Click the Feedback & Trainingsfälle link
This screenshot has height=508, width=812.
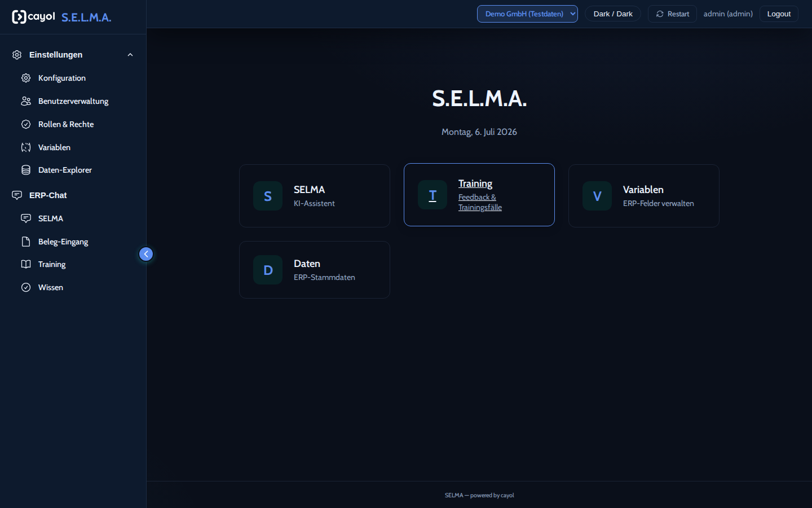480,202
